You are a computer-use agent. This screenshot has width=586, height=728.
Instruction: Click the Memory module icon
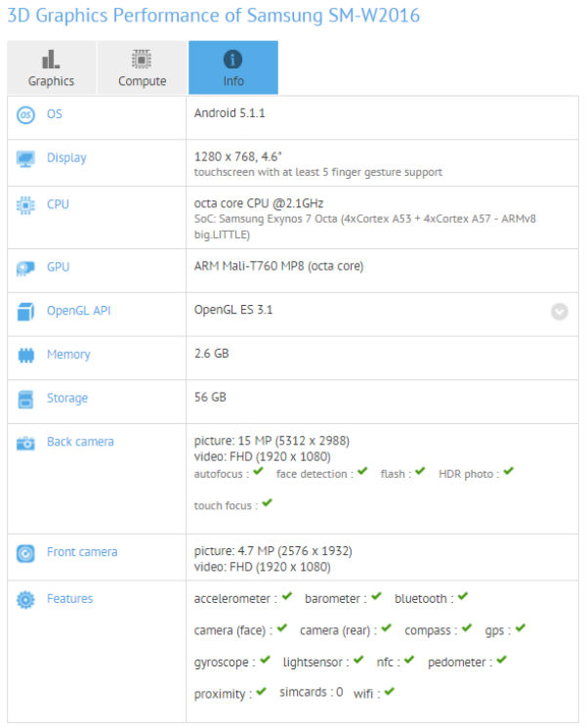coord(26,356)
